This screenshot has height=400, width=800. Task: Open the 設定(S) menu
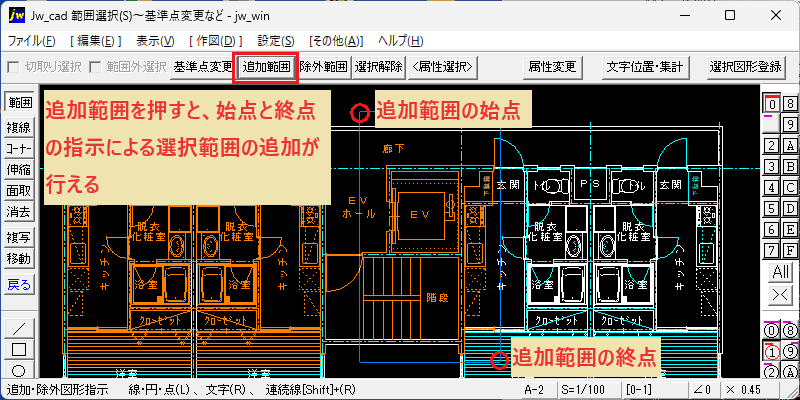pos(276,41)
